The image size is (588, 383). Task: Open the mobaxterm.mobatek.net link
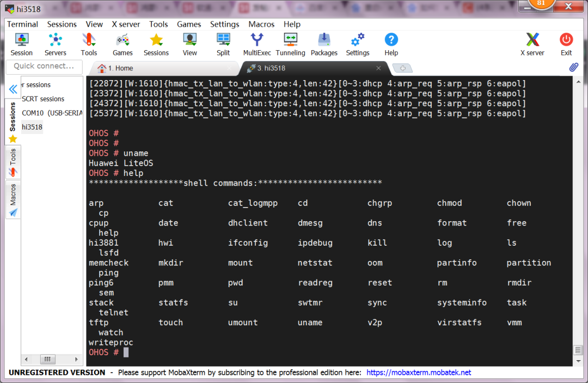(x=419, y=373)
